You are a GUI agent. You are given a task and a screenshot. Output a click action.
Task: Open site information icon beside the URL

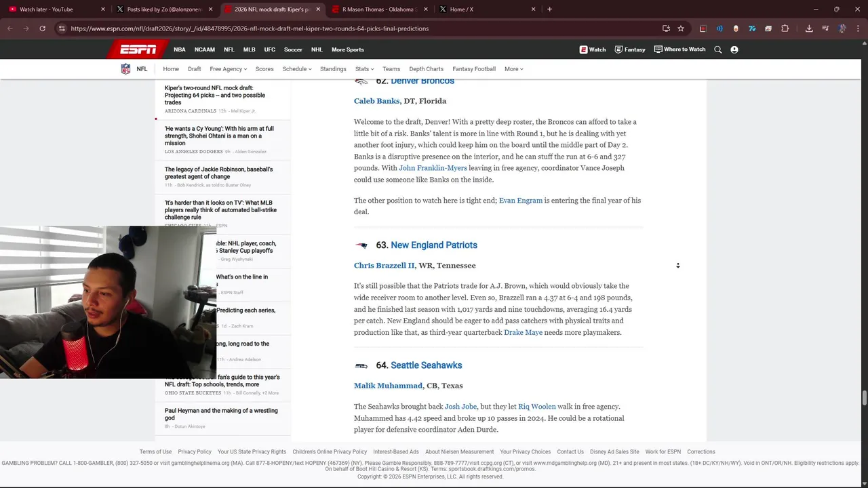pos(62,28)
